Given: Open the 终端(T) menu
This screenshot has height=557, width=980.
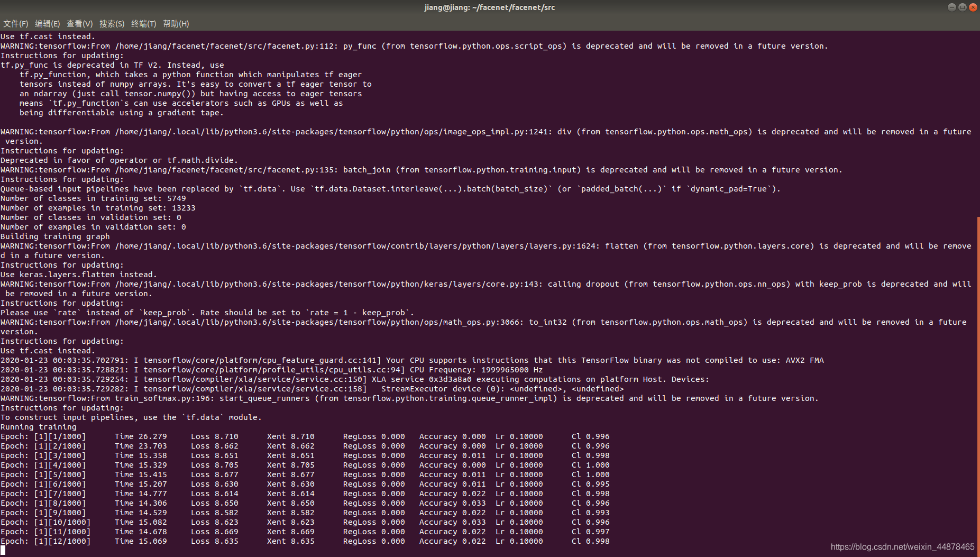Looking at the screenshot, I should 144,24.
